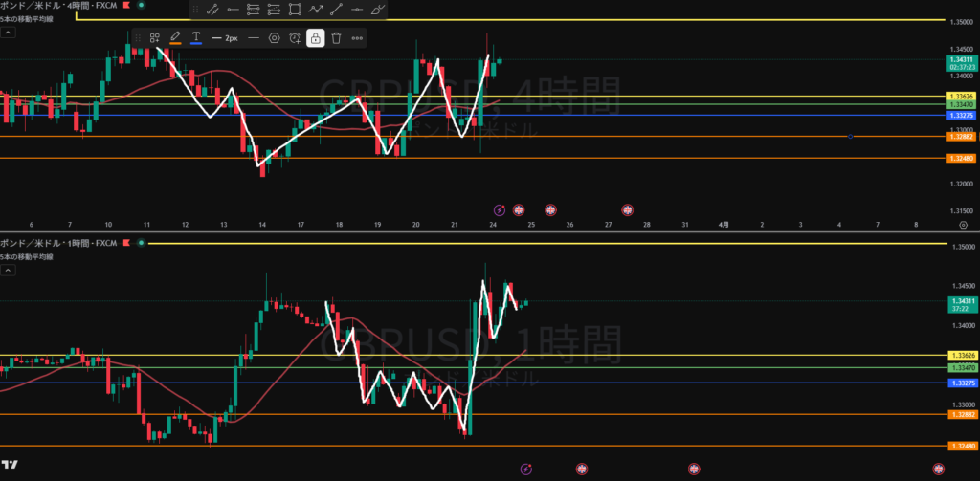
Task: Change the line color with pencil swatch
Action: tap(175, 38)
